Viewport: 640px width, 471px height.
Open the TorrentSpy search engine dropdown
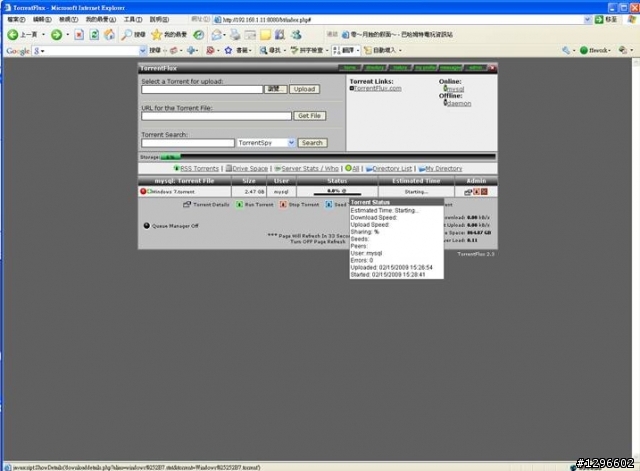(291, 142)
